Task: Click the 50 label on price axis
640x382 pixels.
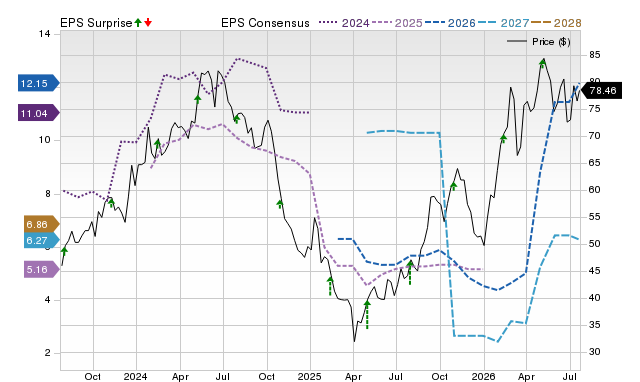Action: [594, 244]
